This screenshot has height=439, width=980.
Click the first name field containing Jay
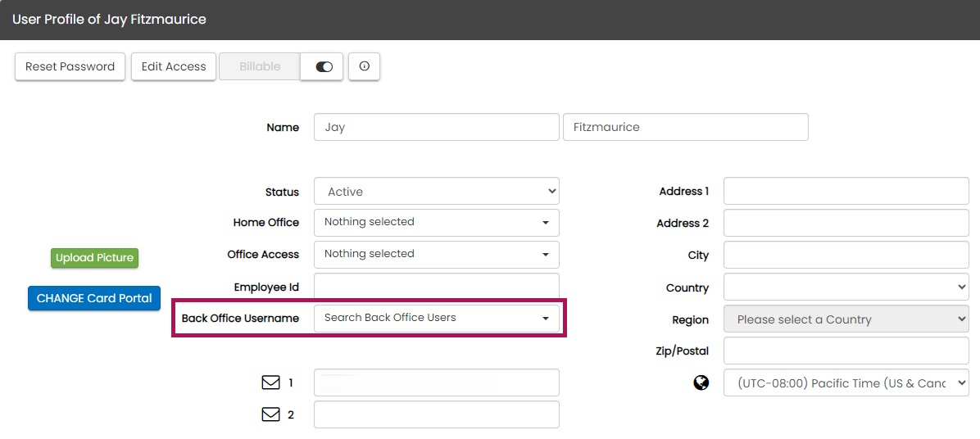click(436, 127)
